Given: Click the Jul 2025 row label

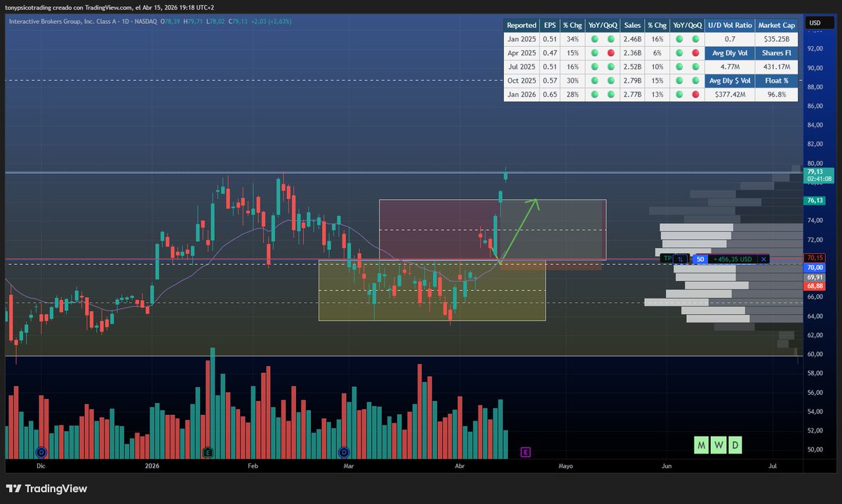Looking at the screenshot, I should (x=521, y=67).
